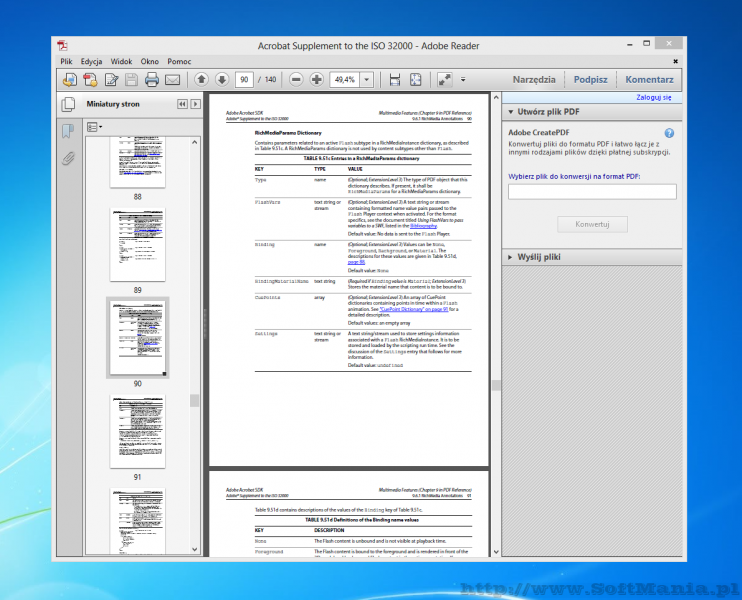This screenshot has width=742, height=600.
Task: Open the zoom level dropdown arrow
Action: point(367,79)
